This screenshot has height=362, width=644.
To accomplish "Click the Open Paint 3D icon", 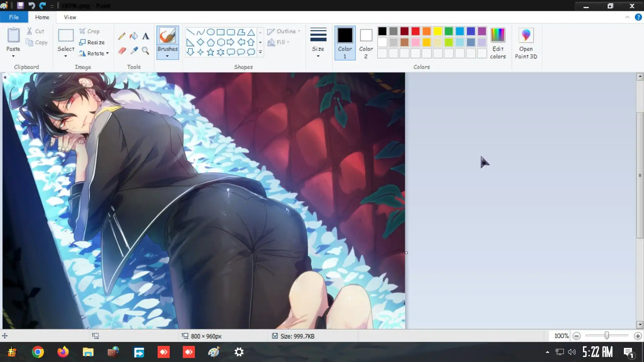I will (526, 35).
